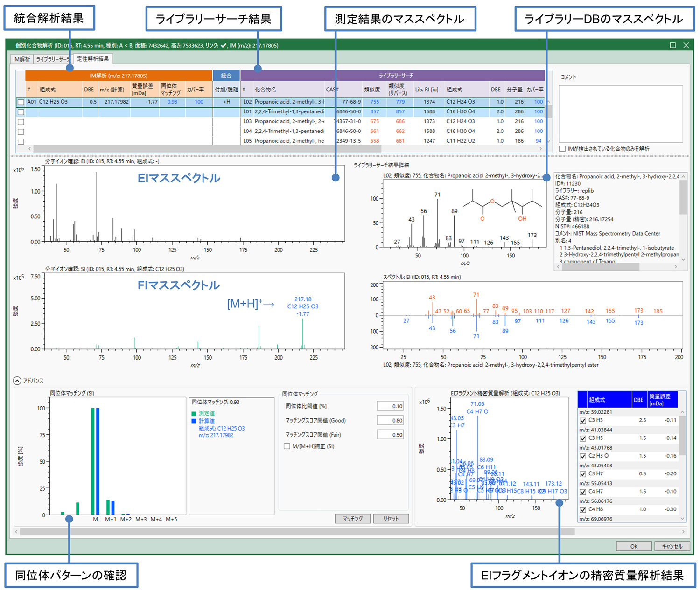Click scroll-down arrow in fragment formula table

coord(683,518)
